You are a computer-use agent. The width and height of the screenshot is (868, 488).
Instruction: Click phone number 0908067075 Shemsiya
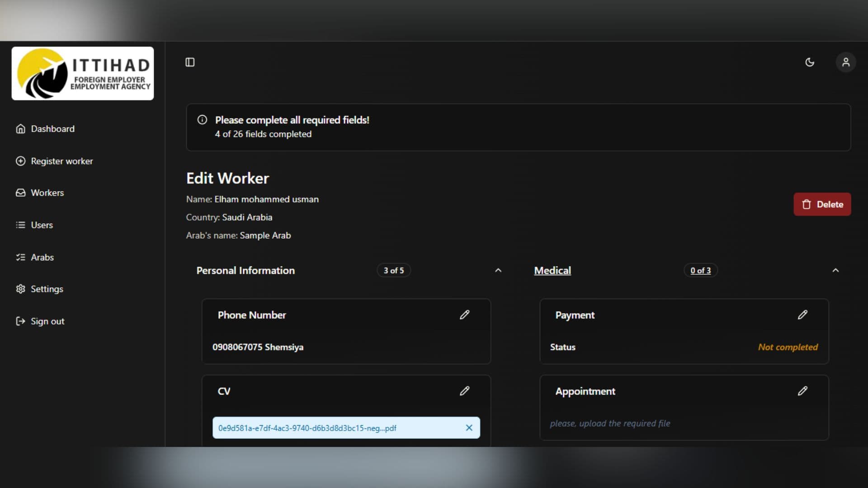(x=258, y=347)
